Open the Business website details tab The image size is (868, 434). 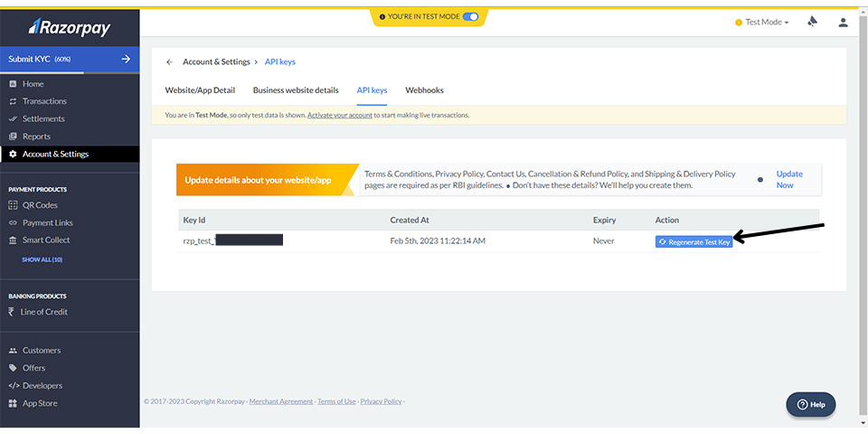tap(296, 90)
